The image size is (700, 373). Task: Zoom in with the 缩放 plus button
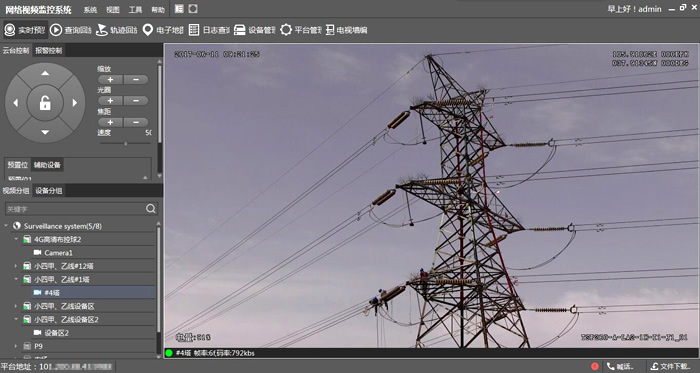click(110, 79)
